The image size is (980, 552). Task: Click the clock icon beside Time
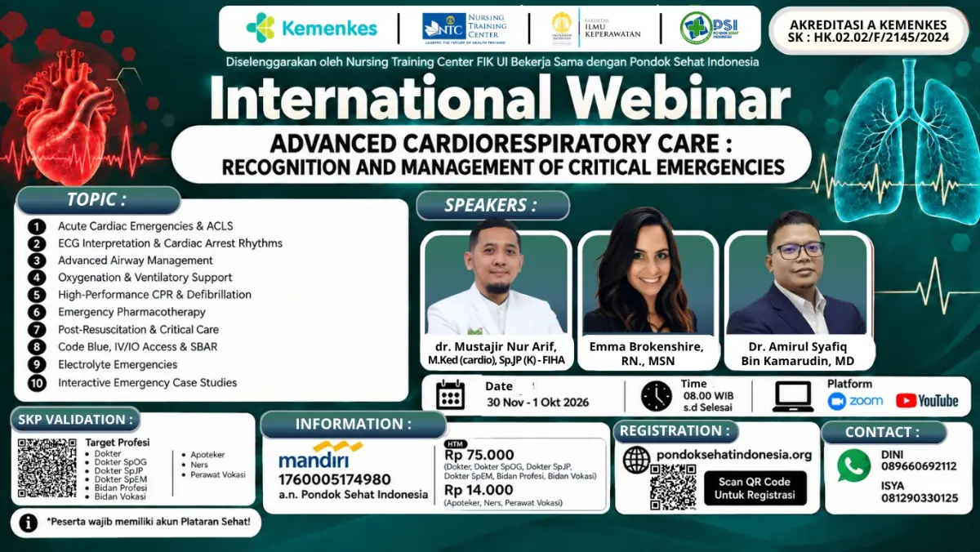tap(656, 395)
